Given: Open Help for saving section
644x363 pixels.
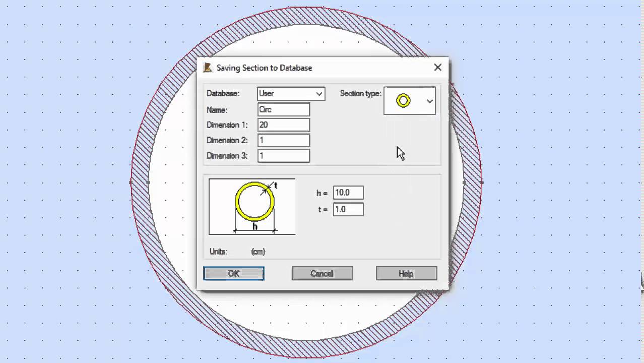Looking at the screenshot, I should 406,273.
